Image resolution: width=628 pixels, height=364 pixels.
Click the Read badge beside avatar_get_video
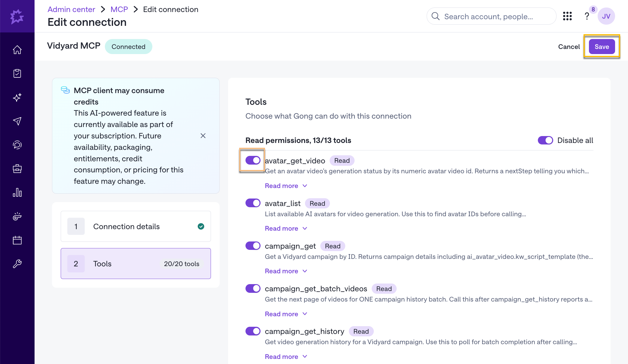[x=342, y=160]
